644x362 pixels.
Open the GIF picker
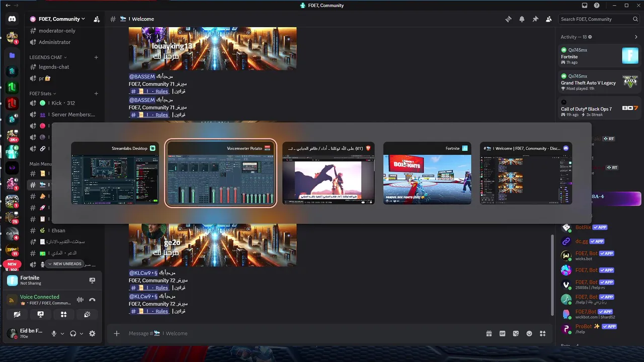point(502,333)
